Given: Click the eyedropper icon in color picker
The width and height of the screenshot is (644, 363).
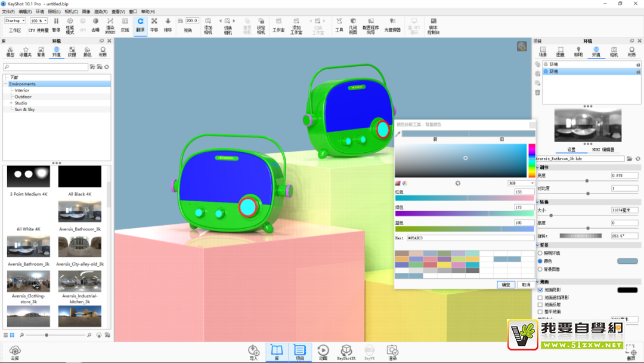Looking at the screenshot, I should click(398, 134).
